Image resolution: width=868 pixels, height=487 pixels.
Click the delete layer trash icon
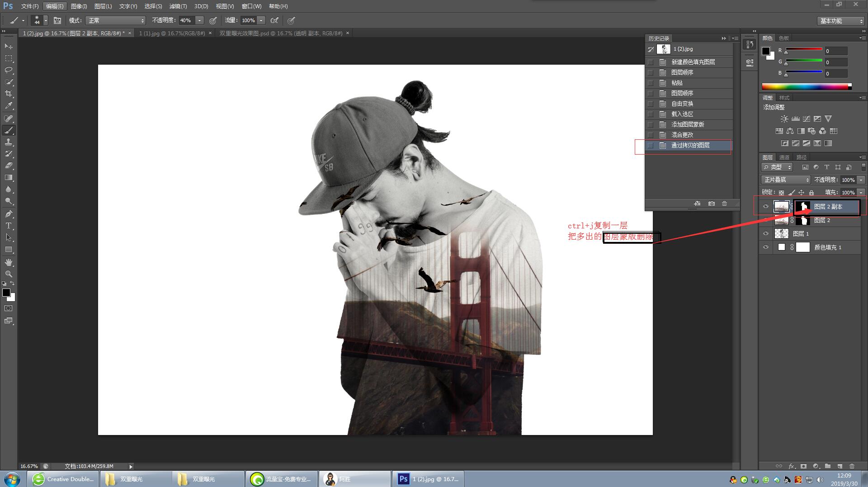click(x=852, y=466)
